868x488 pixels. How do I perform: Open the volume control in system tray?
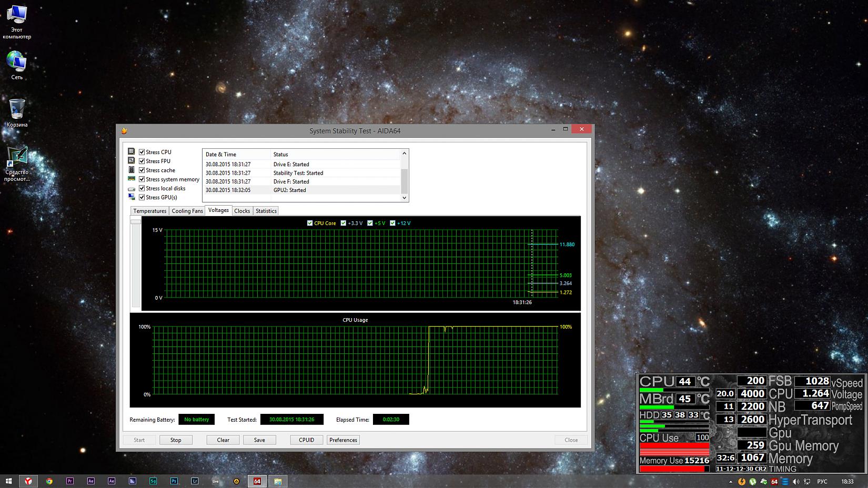coord(796,482)
